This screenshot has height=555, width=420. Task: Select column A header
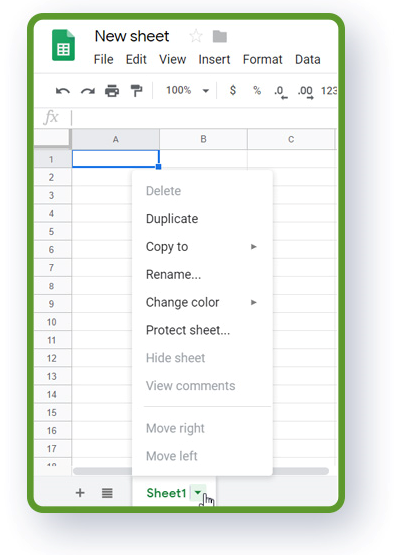tap(116, 139)
